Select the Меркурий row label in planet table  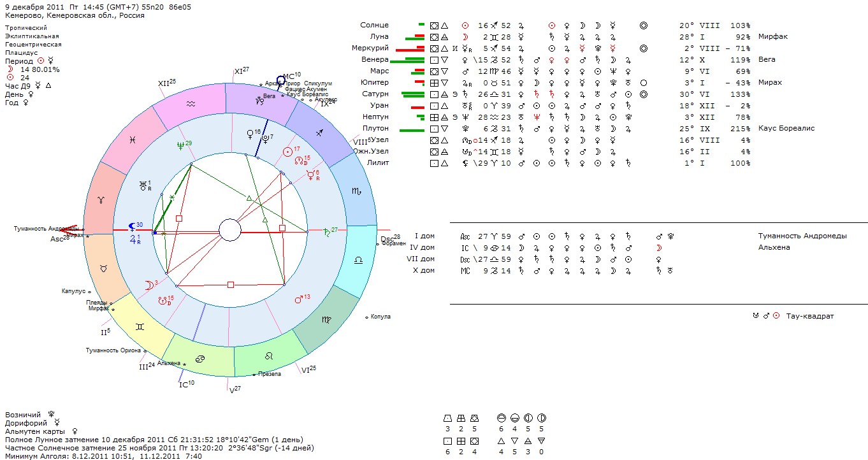(370, 48)
